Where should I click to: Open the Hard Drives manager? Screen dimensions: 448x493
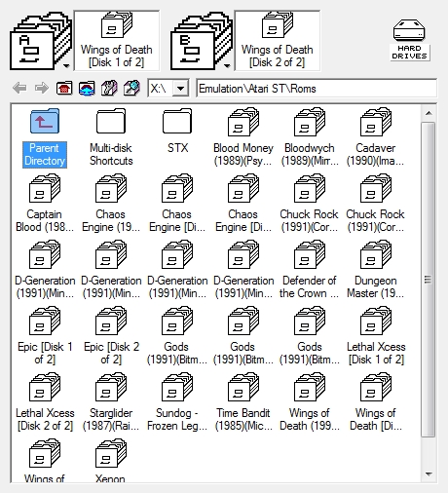coord(410,40)
